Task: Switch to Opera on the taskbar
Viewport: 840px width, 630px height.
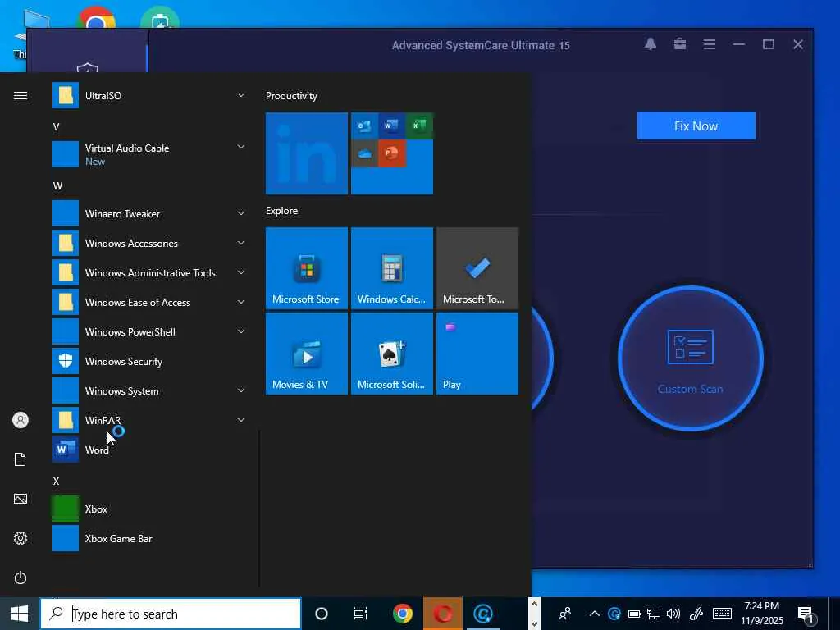Action: [x=442, y=614]
